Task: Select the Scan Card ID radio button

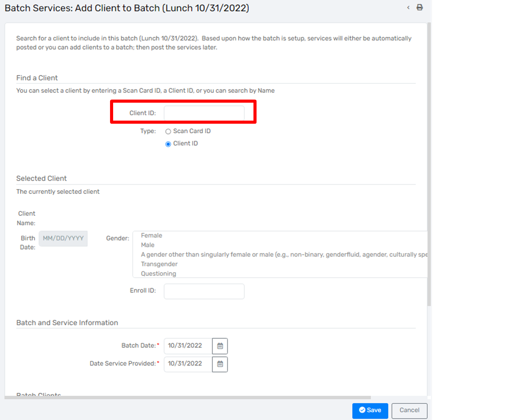Action: (168, 131)
